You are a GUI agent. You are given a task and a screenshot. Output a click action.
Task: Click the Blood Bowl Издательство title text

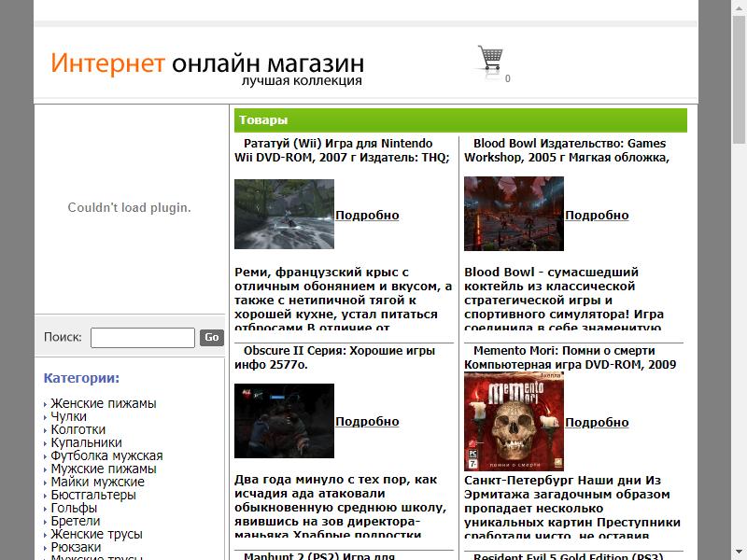[567, 150]
